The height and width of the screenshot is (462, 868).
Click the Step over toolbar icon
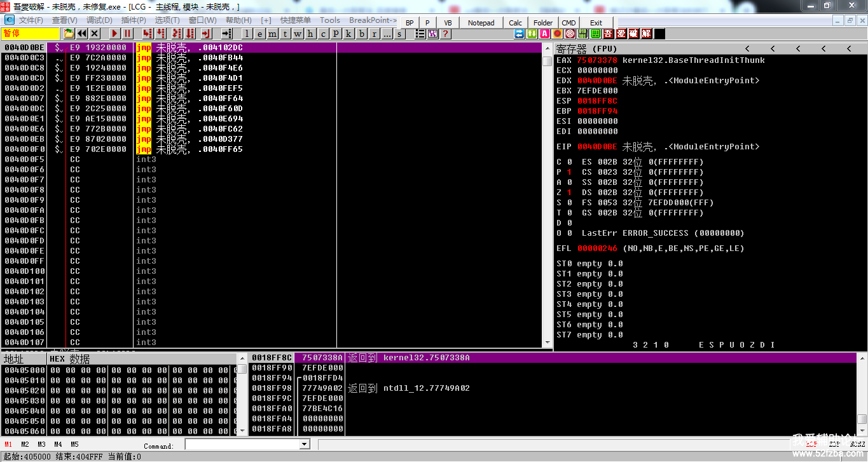point(160,34)
